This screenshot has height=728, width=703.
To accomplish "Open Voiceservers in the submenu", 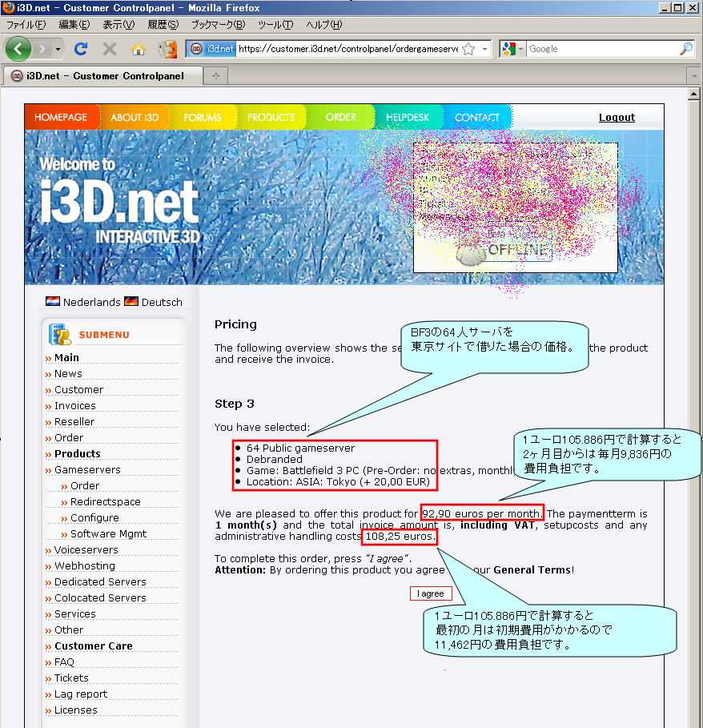I will click(x=86, y=549).
